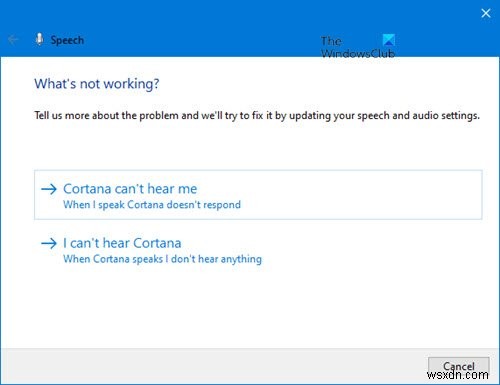The width and height of the screenshot is (500, 385).
Task: Click "When I speak Cortana doesn't respond" text
Action: coord(152,204)
